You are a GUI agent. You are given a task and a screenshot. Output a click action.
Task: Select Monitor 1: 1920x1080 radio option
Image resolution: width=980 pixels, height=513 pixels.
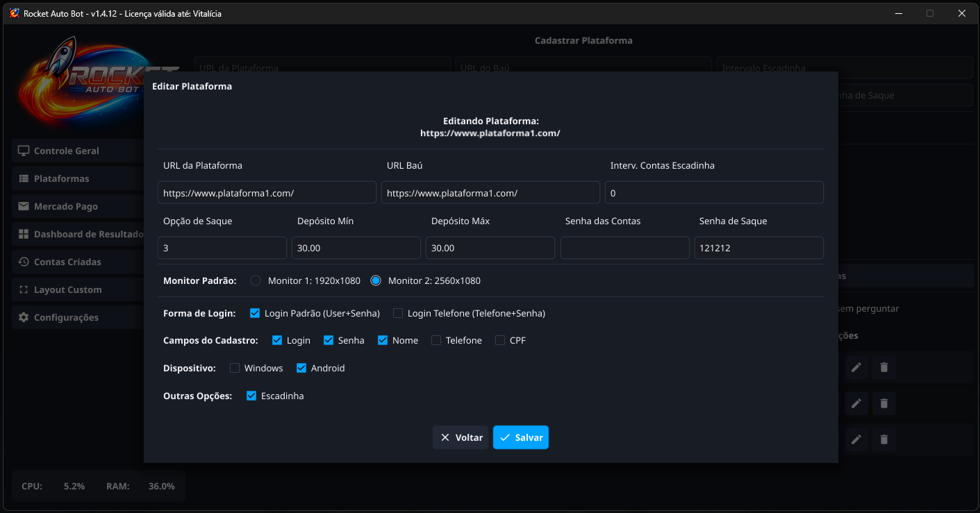(256, 281)
